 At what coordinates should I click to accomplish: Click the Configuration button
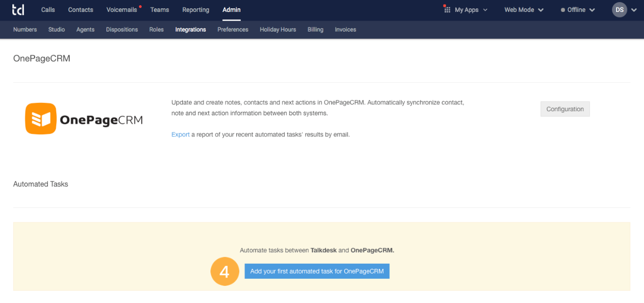click(565, 109)
